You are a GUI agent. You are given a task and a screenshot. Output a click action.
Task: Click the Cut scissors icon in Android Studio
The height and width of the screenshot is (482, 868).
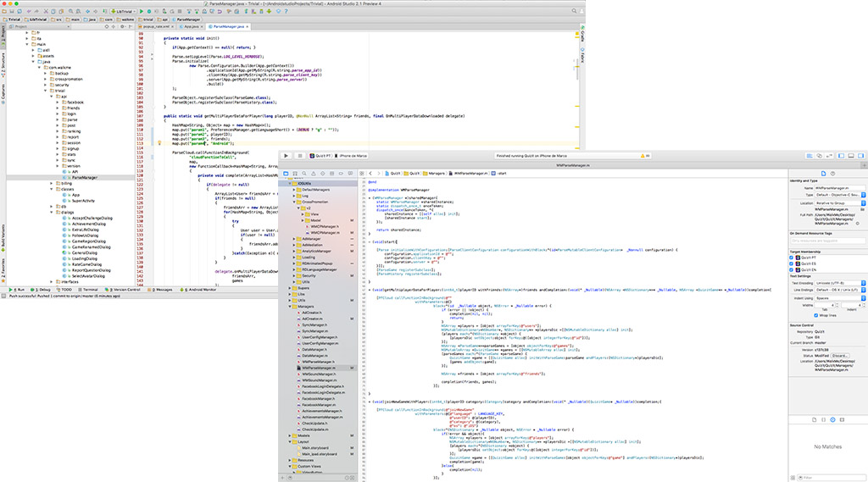46,11
